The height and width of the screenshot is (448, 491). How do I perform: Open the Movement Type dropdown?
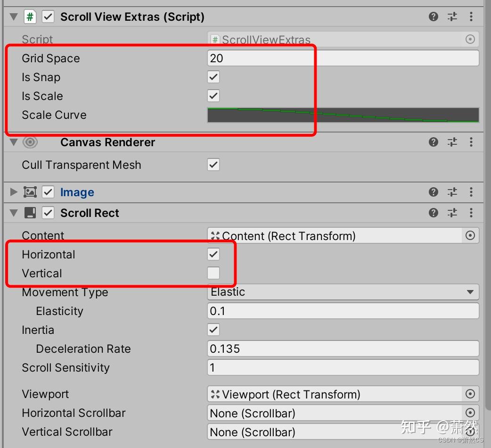[x=343, y=292]
